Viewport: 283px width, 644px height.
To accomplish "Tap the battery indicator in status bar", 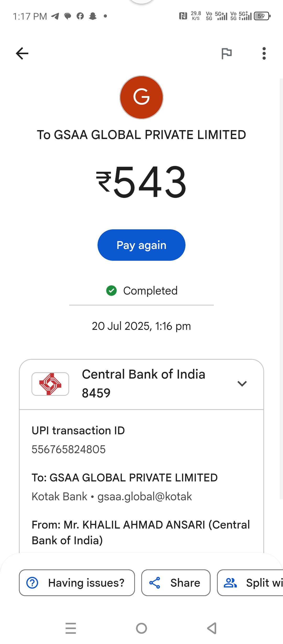I will 262,16.
